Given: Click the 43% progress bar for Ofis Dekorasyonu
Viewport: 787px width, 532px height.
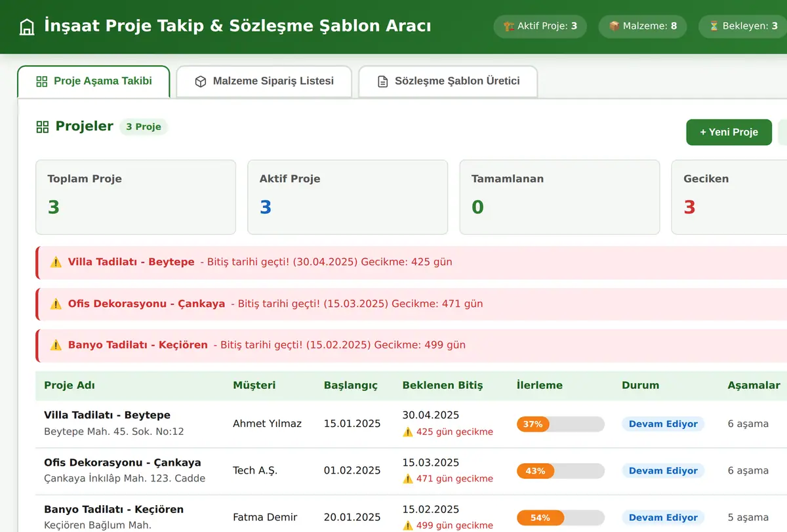Looking at the screenshot, I should pos(561,470).
